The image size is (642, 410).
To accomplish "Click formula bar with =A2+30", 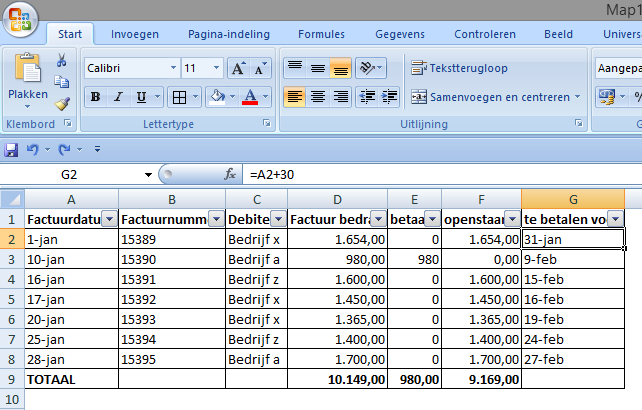I will coord(442,175).
